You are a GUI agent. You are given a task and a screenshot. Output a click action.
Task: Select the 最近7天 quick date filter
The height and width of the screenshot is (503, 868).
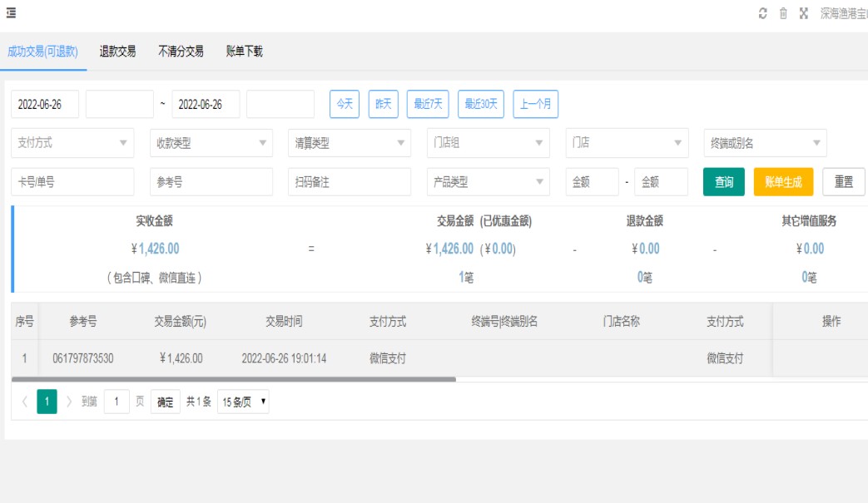[428, 105]
